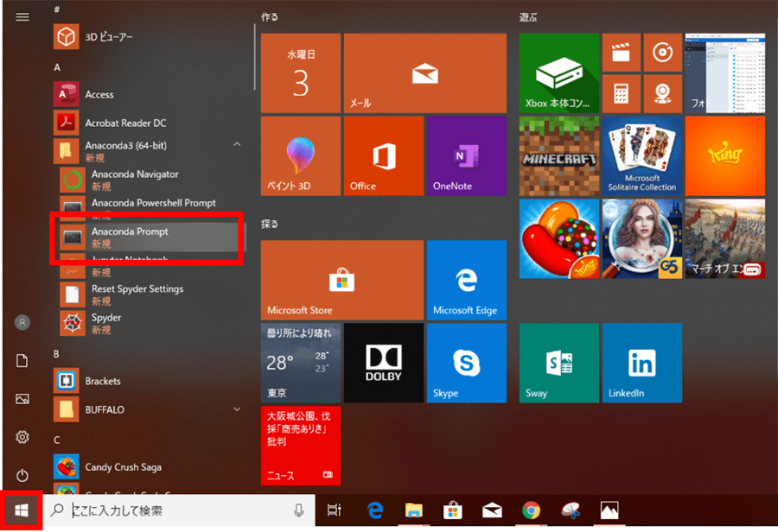The height and width of the screenshot is (532, 778).
Task: Open the フォト photos tile
Action: [x=725, y=73]
